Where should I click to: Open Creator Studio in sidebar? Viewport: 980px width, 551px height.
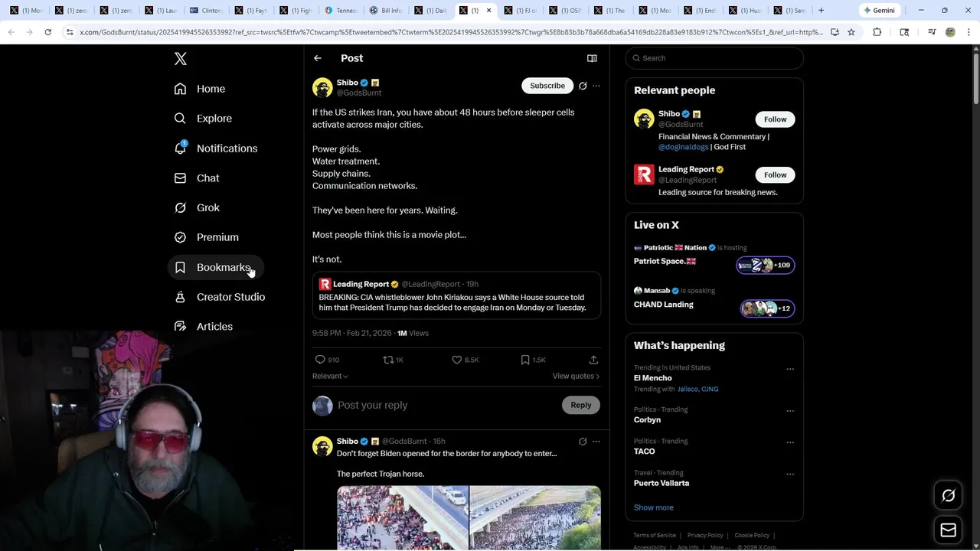click(220, 297)
